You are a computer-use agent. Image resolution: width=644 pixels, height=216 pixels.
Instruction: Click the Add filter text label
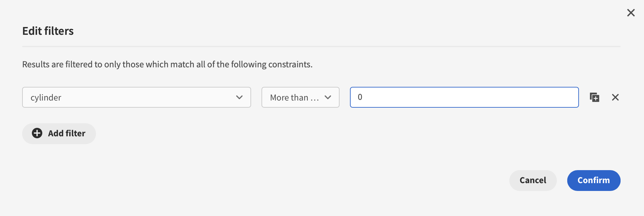click(x=67, y=133)
